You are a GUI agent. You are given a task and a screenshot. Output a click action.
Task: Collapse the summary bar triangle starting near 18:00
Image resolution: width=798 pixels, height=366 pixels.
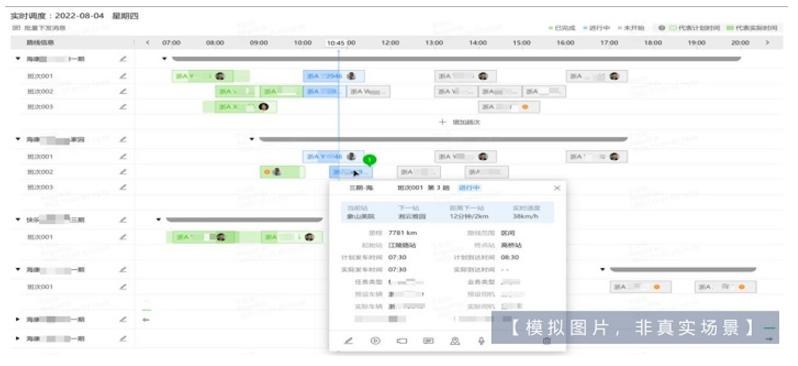pyautogui.click(x=603, y=269)
